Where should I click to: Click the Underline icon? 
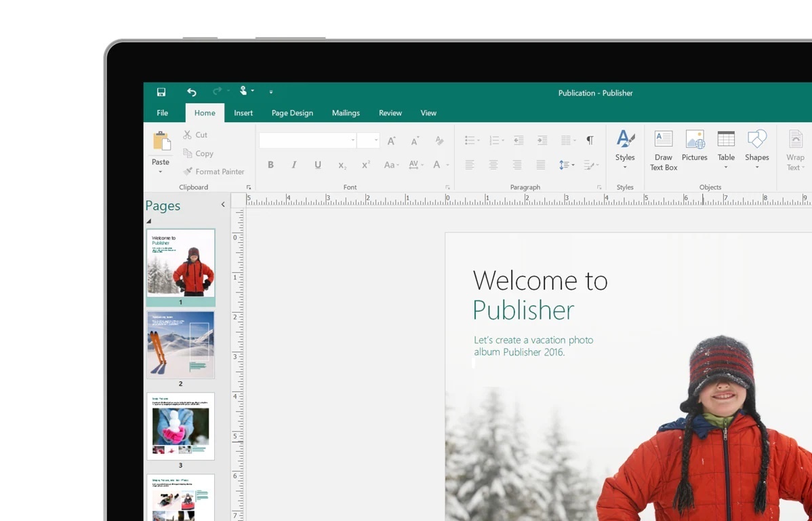[x=318, y=164]
